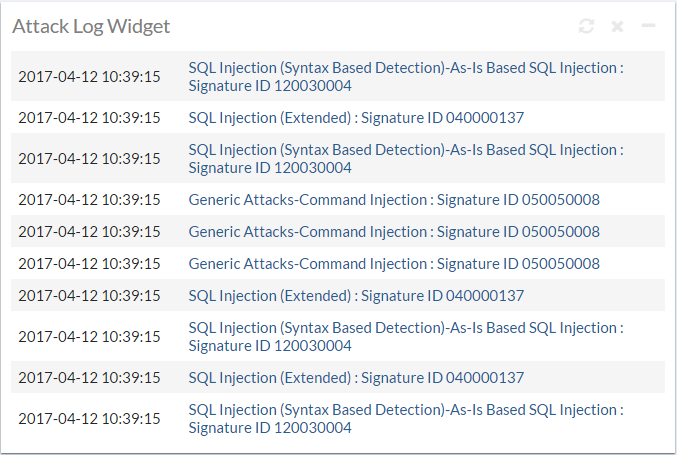Click timestamp beside first Command Injection entry

tap(89, 200)
